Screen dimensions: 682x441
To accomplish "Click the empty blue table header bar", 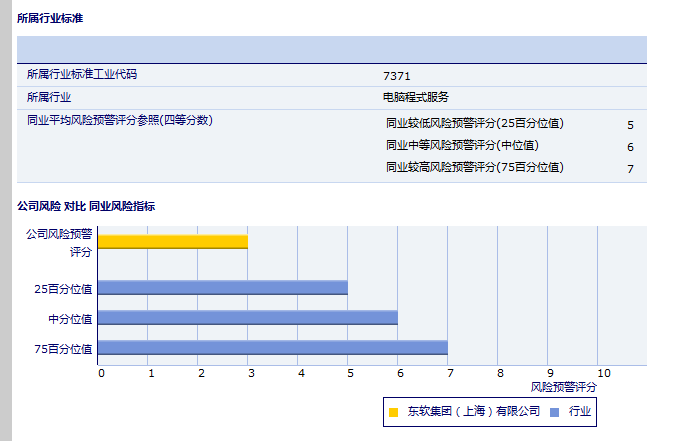I will point(331,49).
